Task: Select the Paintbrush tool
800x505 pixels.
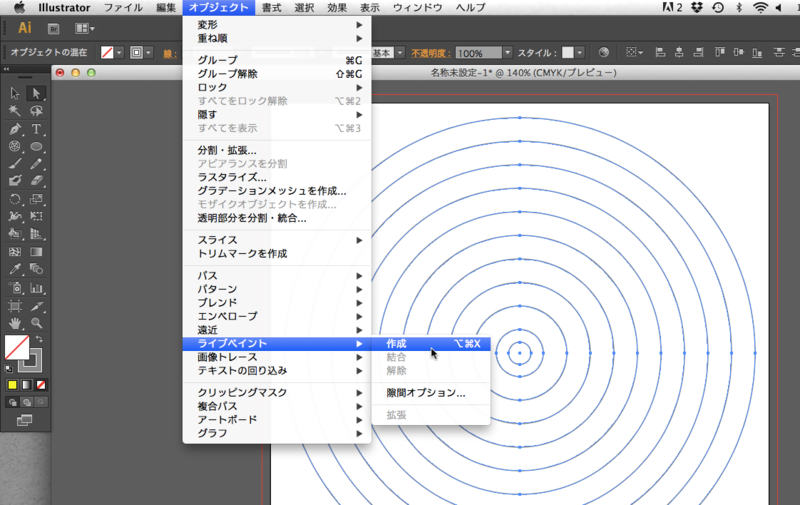Action: (15, 164)
